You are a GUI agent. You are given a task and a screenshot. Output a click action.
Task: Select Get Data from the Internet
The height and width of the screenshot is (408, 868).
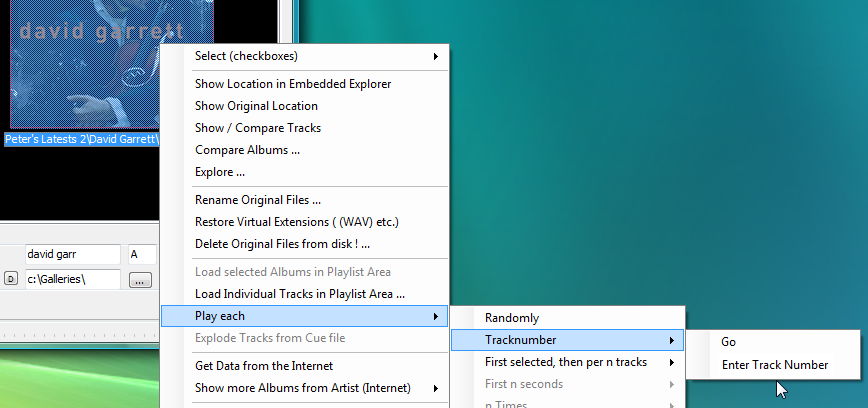pyautogui.click(x=304, y=366)
